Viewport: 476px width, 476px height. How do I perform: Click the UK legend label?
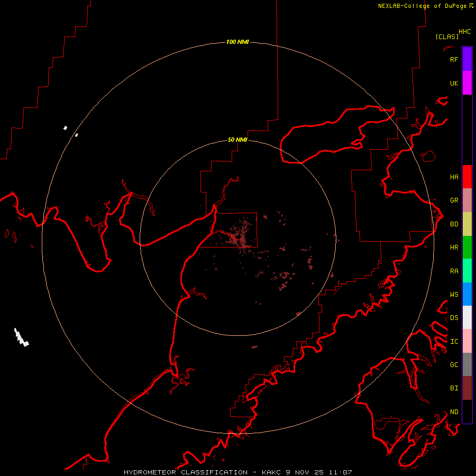[454, 83]
